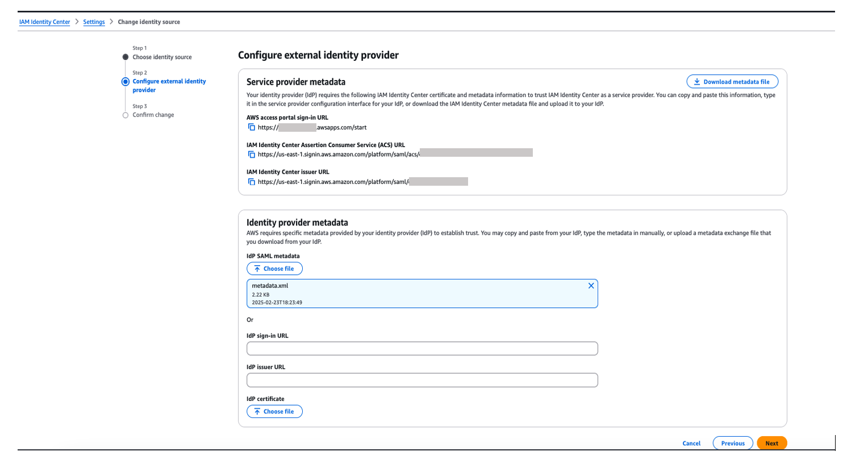This screenshot has height=468, width=868.
Task: Click the download icon on Download metadata file
Action: [x=696, y=81]
